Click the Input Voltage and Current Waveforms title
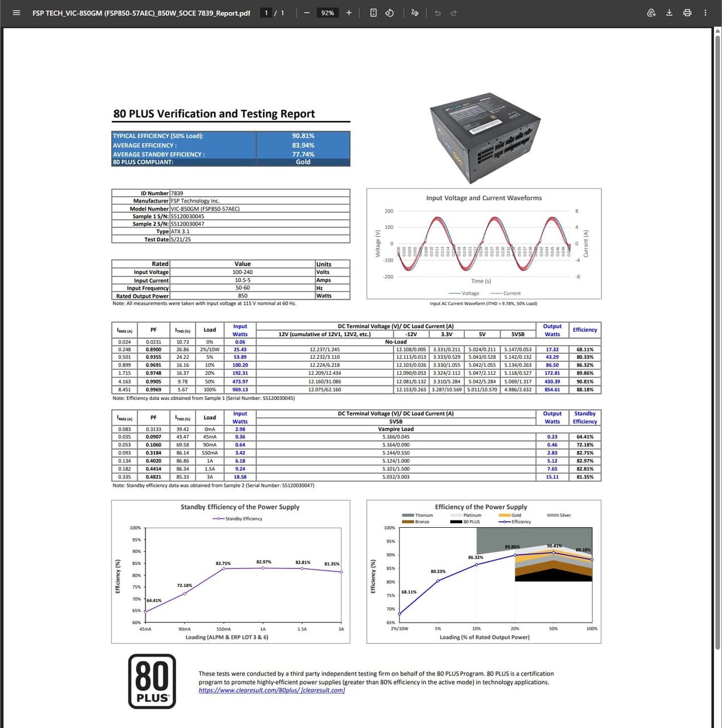The height and width of the screenshot is (728, 722). click(484, 198)
